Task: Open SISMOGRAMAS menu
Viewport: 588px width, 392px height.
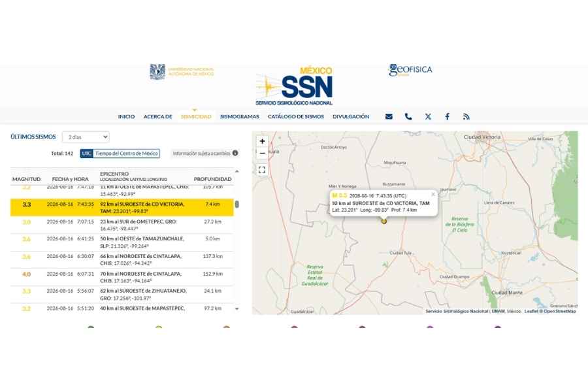Action: click(x=240, y=117)
